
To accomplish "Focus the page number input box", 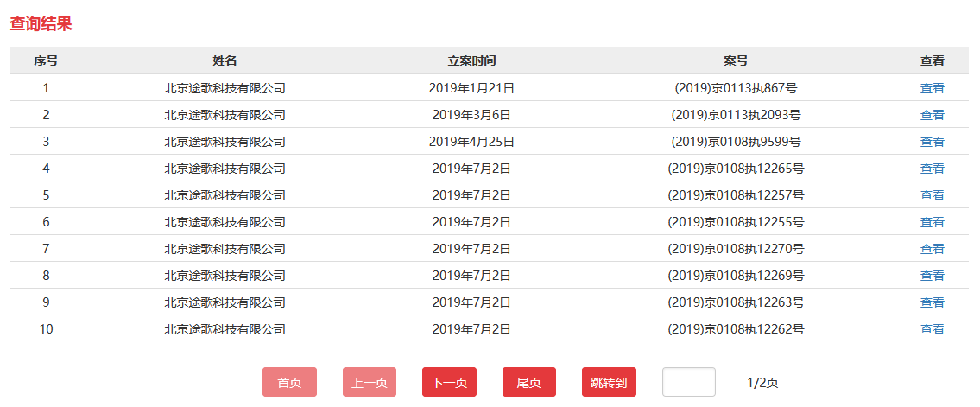I will [688, 382].
